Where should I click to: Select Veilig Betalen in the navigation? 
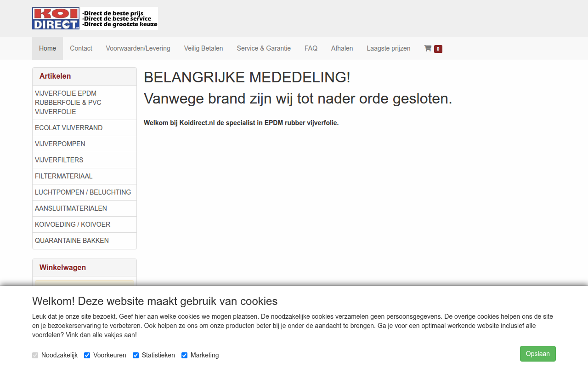(x=204, y=48)
